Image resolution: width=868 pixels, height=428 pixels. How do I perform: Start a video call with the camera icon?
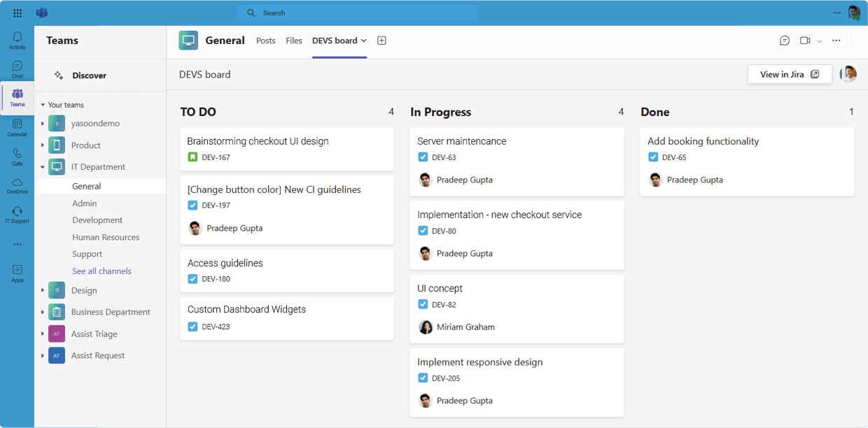(x=804, y=41)
